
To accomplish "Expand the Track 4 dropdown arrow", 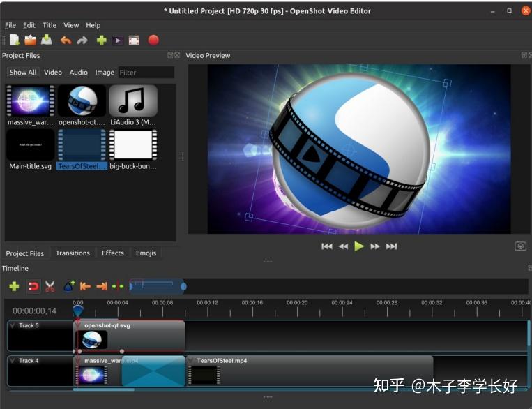I will point(13,360).
